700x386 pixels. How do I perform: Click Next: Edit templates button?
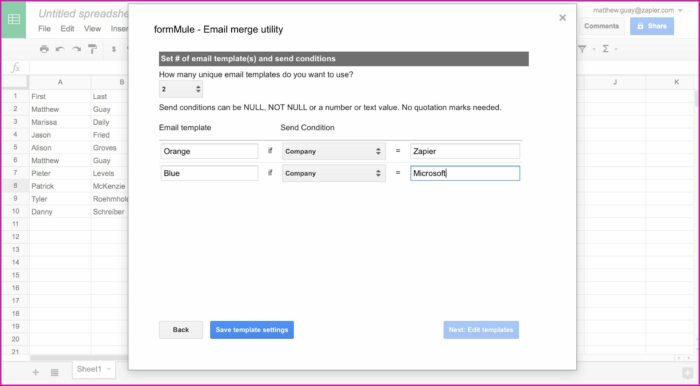[x=481, y=330]
